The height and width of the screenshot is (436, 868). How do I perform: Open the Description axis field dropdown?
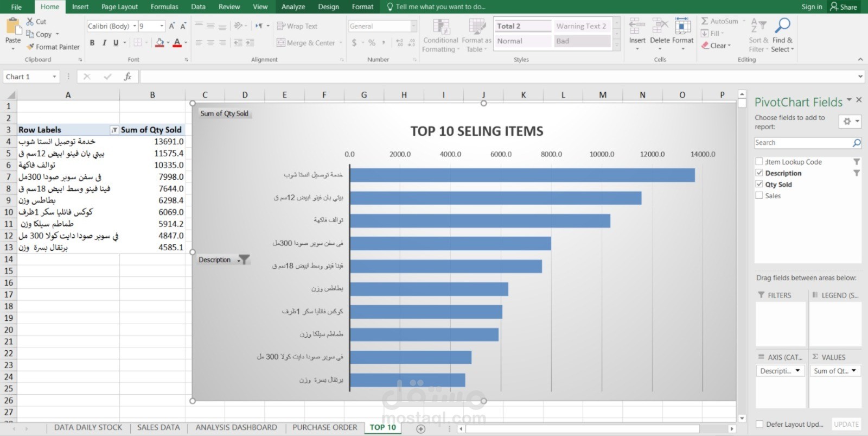tap(797, 371)
